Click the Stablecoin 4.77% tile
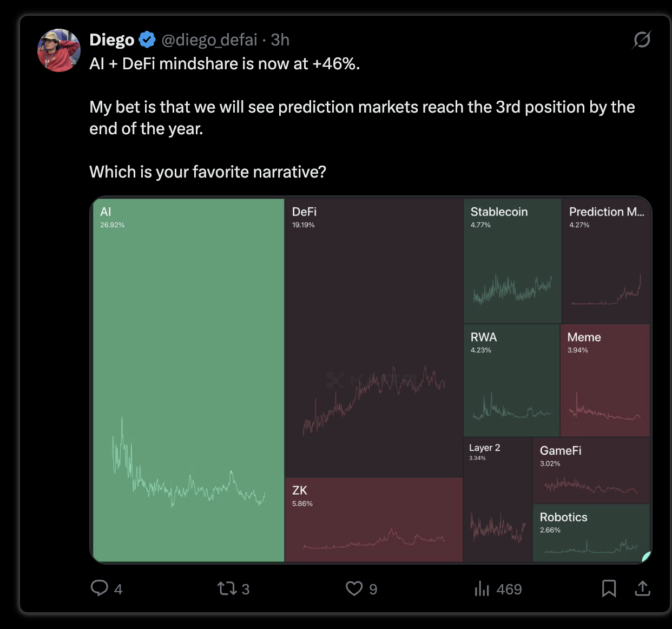This screenshot has width=672, height=629. 512,261
